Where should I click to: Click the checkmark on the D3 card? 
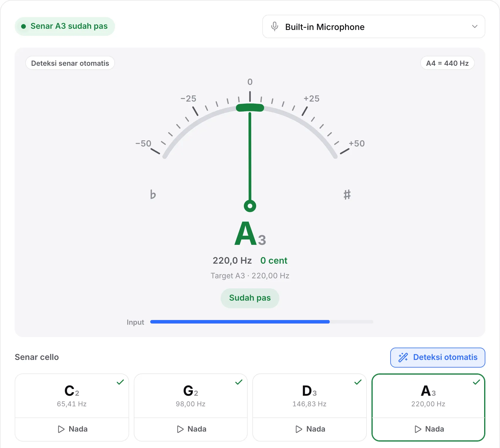[x=358, y=382]
